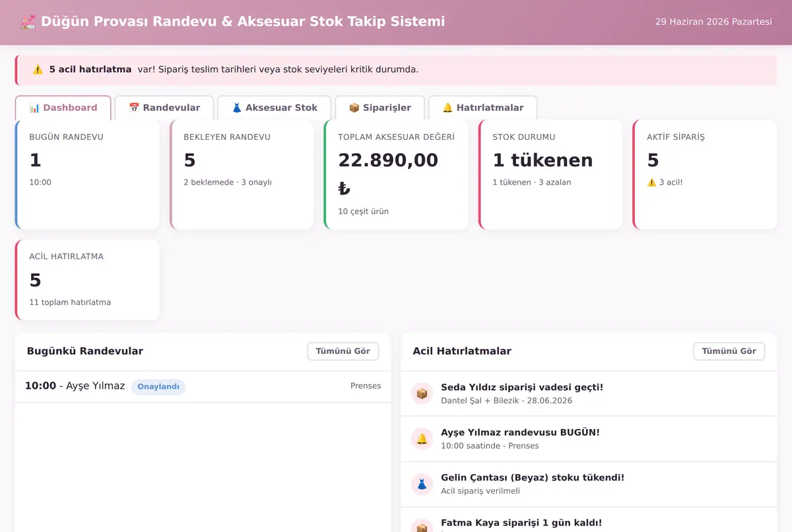Click the "Dantel Şal + Bilezik - 28.06.2026" detail
Viewport: 792px width, 532px height.
(507, 401)
